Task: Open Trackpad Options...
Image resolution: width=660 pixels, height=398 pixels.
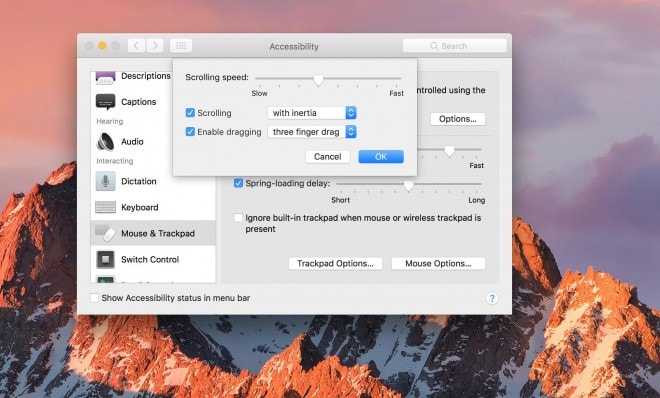Action: 335,263
